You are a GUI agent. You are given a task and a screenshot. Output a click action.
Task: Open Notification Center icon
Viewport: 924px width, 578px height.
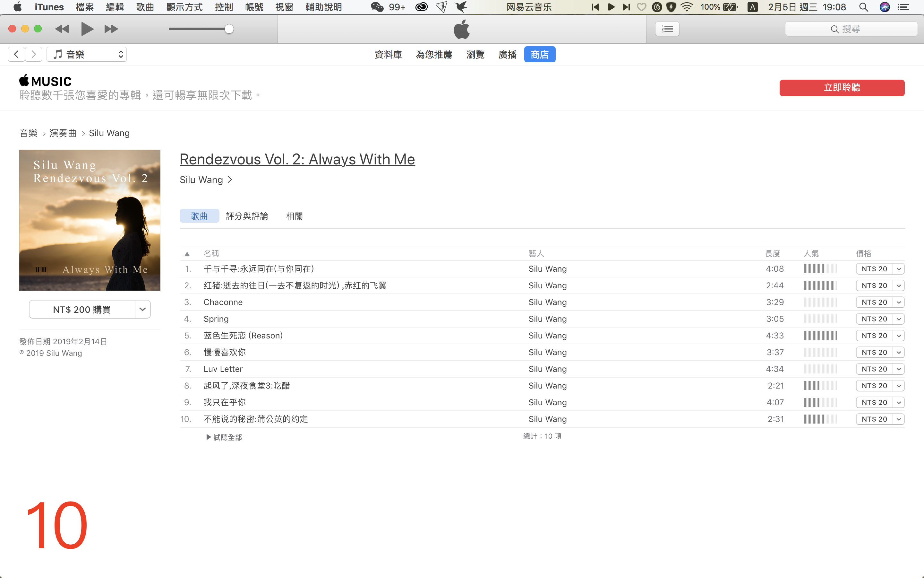[903, 7]
